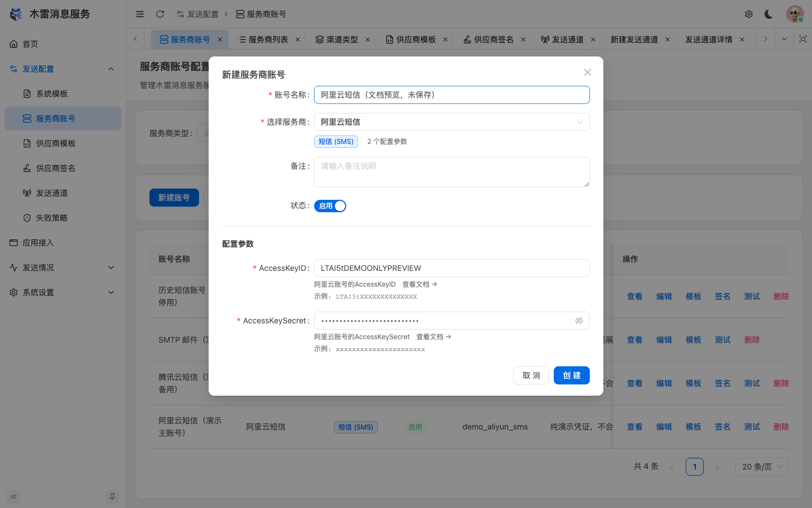812x508 pixels.
Task: Close the 供应商签名 tab
Action: tap(523, 40)
